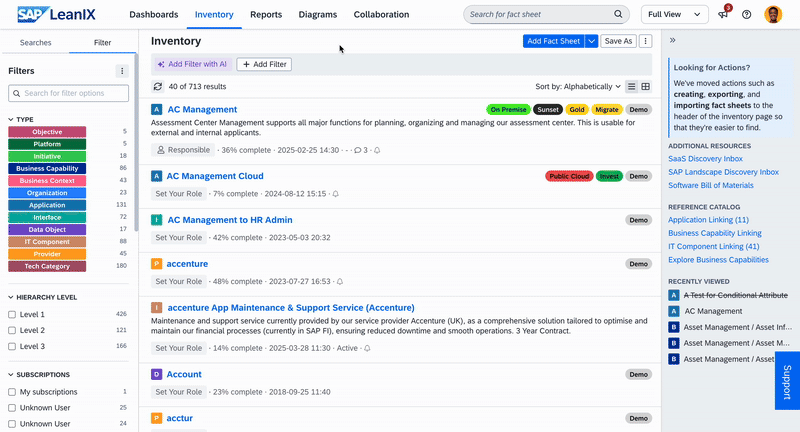This screenshot has width=800, height=432.
Task: Check the Level 2 hierarchy checkbox
Action: [x=12, y=331]
